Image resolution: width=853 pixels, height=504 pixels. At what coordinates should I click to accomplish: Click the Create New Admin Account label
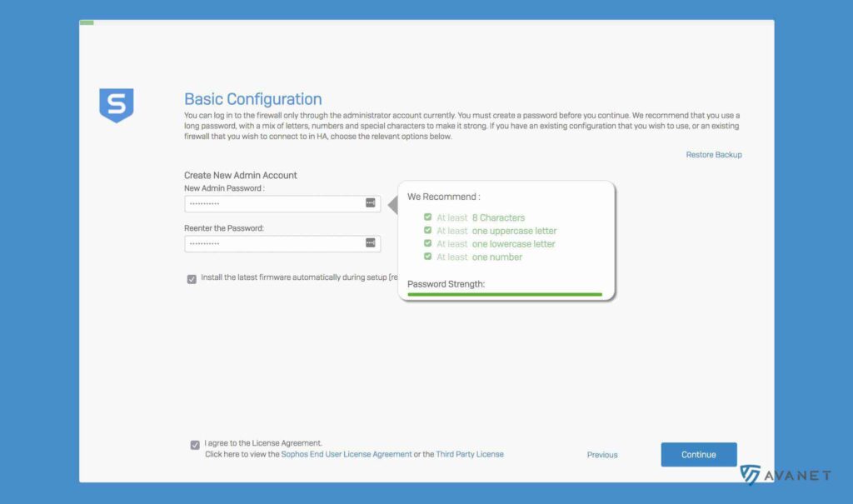pos(241,175)
